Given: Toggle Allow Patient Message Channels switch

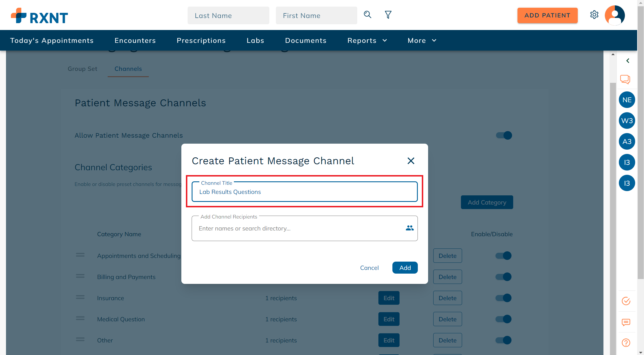Looking at the screenshot, I should (504, 135).
